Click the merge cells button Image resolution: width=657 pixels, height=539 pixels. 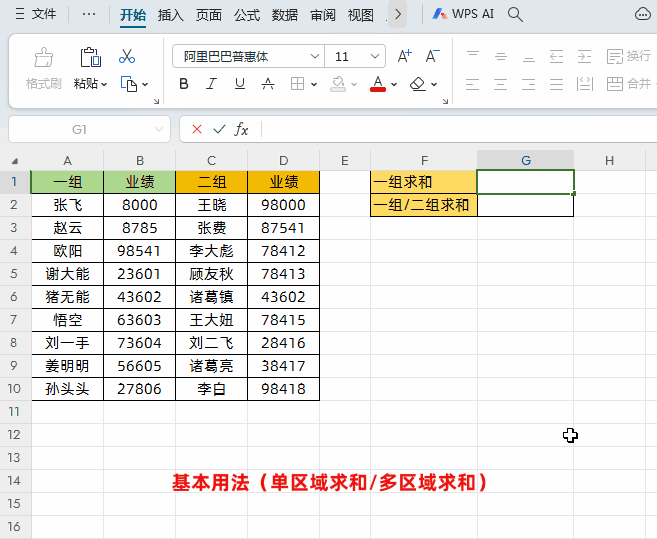pos(629,84)
